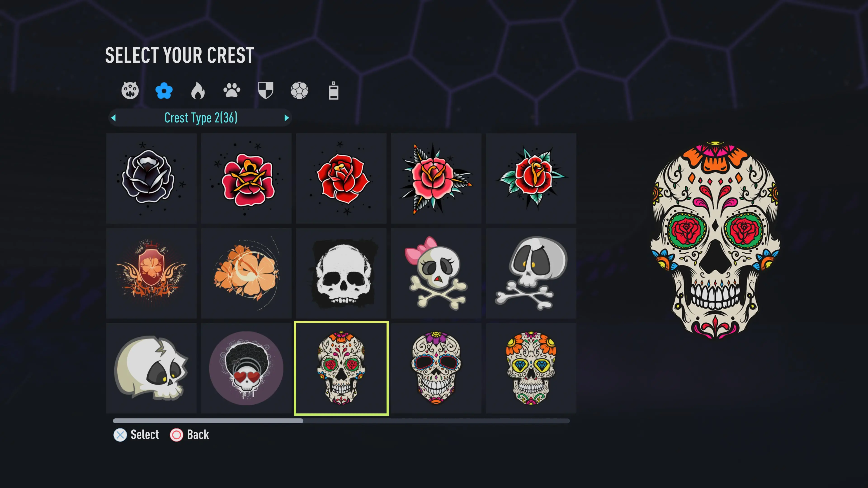Viewport: 868px width, 488px height.
Task: Click the Crest Type 2(36) selector label
Action: click(201, 118)
